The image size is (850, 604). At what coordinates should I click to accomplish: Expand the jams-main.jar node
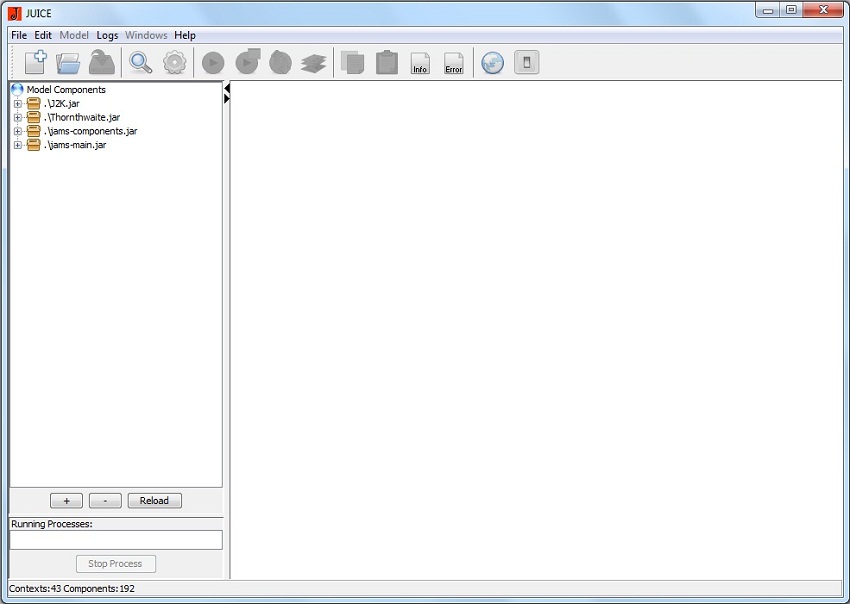18,145
